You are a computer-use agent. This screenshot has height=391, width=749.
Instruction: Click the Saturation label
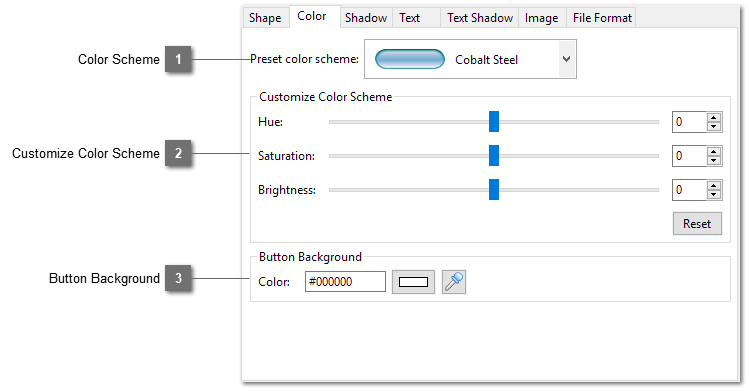coord(286,156)
